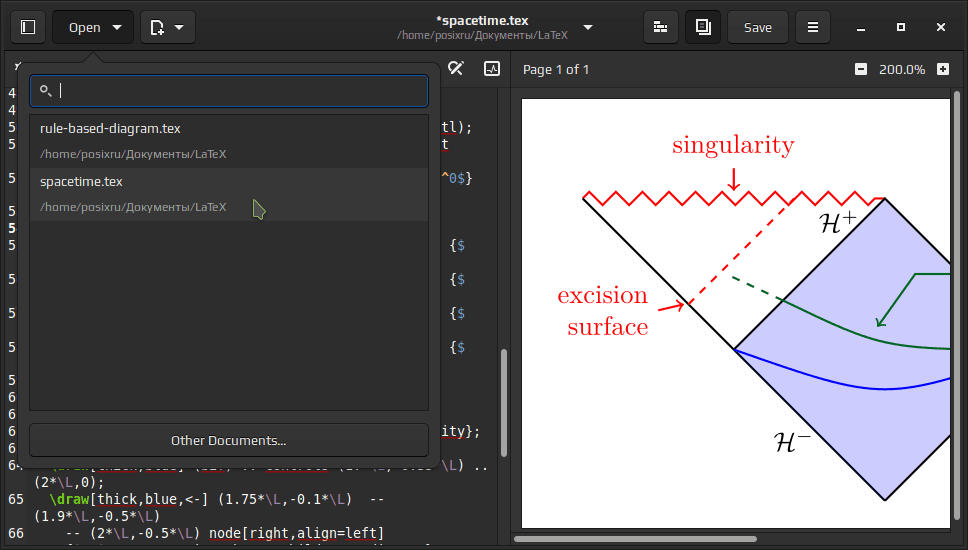The image size is (968, 550).
Task: Maximize the window
Action: [901, 27]
